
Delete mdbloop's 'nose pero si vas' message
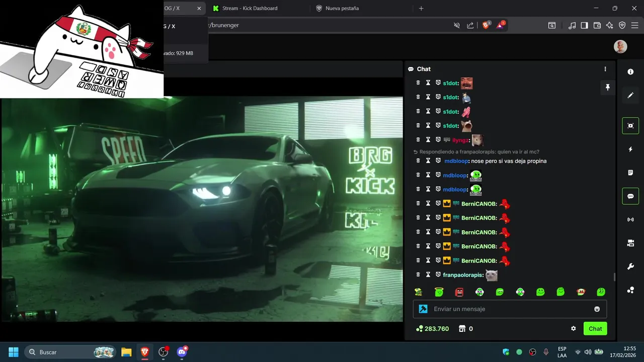pos(418,160)
